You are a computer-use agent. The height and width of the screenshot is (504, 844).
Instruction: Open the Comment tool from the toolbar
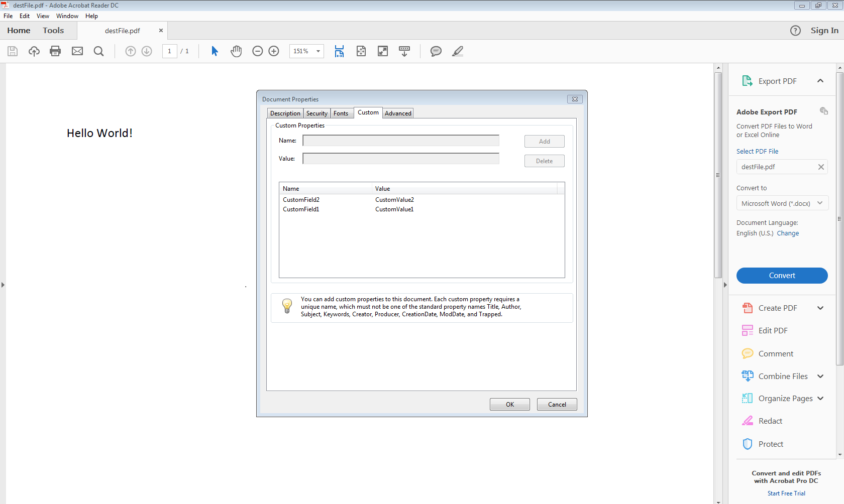click(x=436, y=51)
